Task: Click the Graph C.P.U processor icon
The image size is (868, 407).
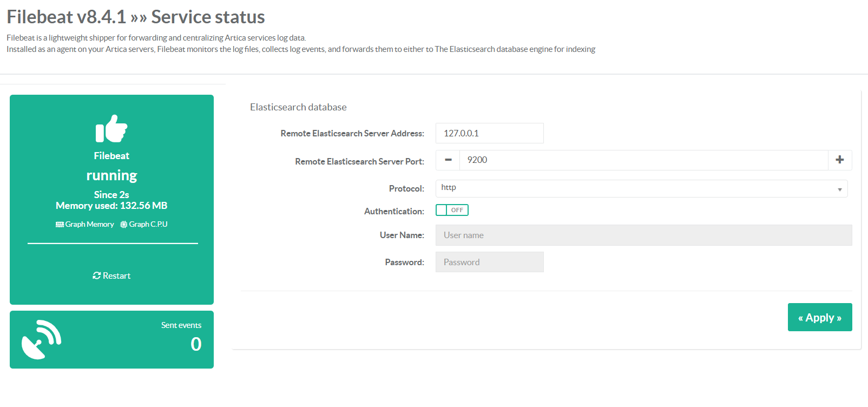Action: pos(124,225)
